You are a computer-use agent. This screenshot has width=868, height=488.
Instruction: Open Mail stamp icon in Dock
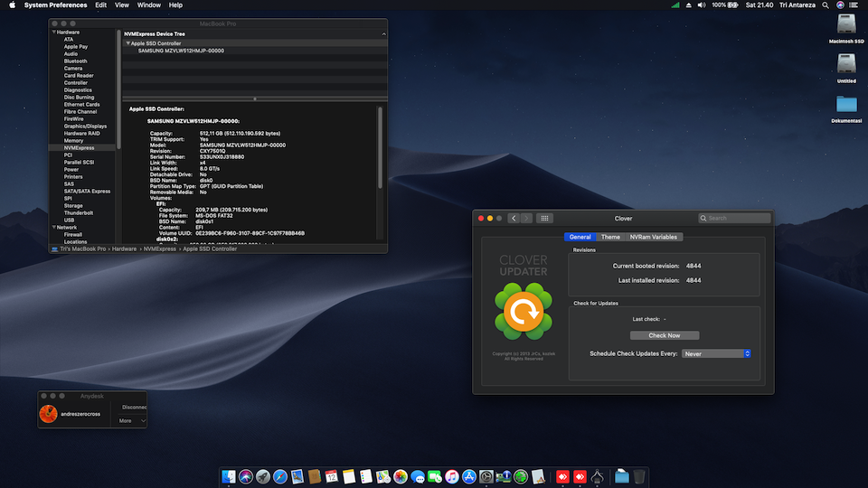(x=297, y=476)
